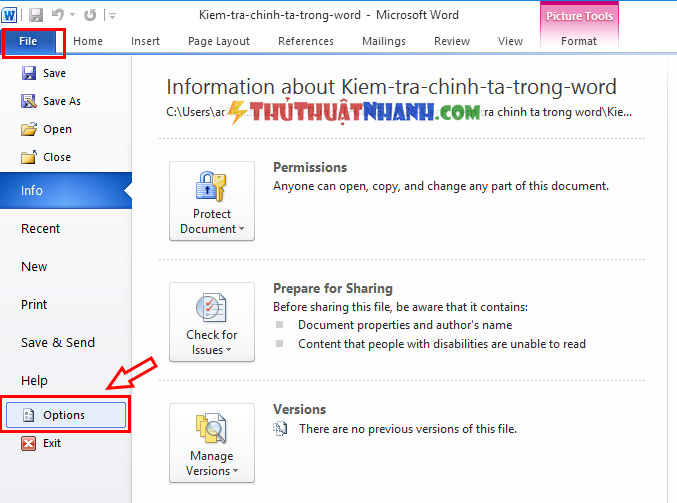Click 'Content that people with disabilities' line
Viewport: 677px width, 503px height.
click(442, 344)
